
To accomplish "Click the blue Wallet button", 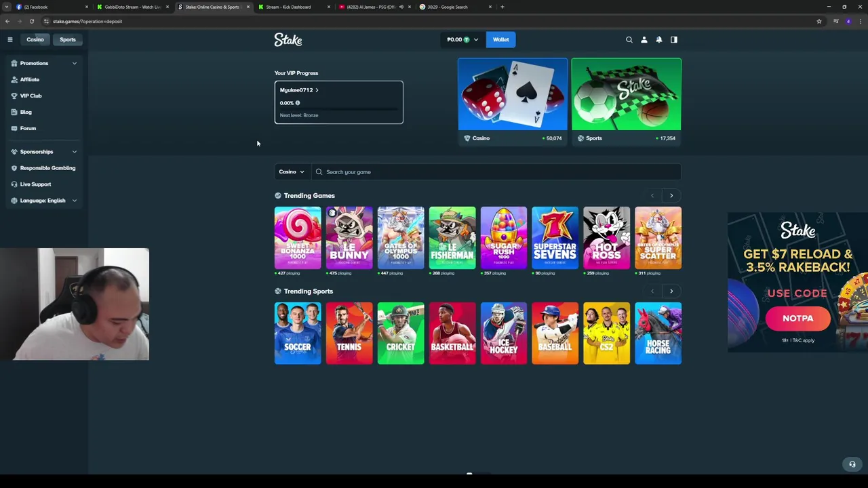I will (x=501, y=39).
